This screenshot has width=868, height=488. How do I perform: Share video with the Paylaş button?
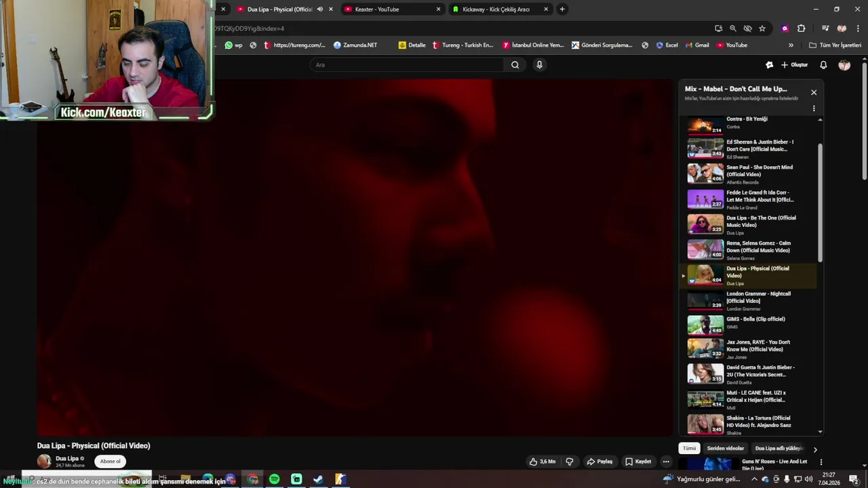pos(599,462)
